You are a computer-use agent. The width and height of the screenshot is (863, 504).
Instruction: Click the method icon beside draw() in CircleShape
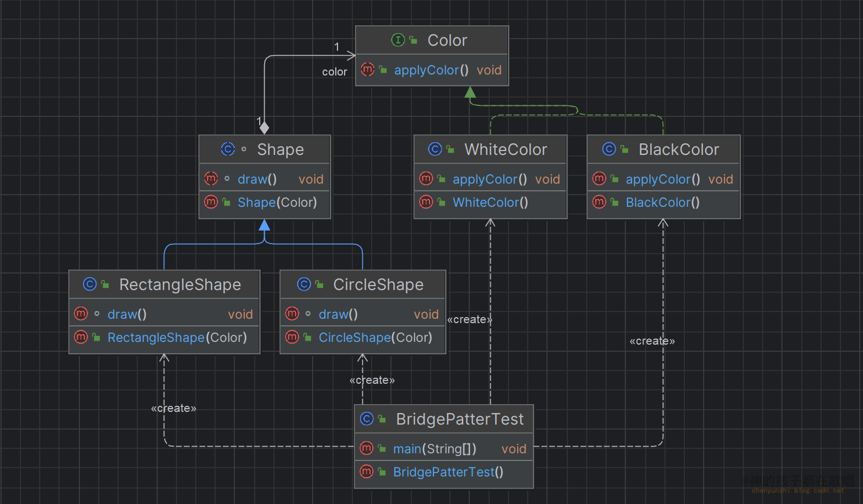[292, 314]
